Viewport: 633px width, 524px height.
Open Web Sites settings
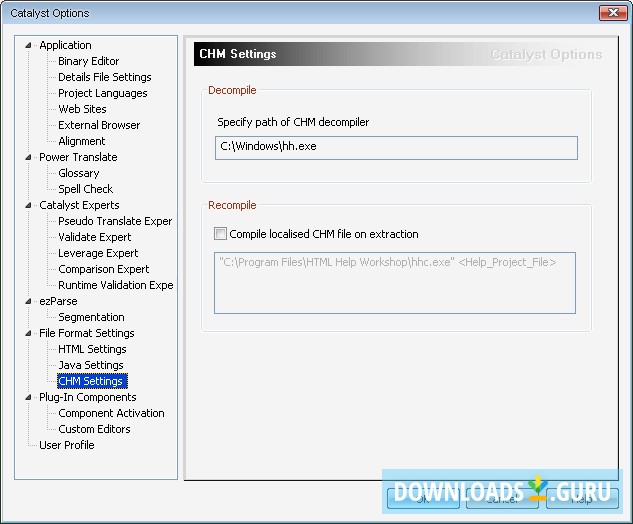click(x=82, y=109)
